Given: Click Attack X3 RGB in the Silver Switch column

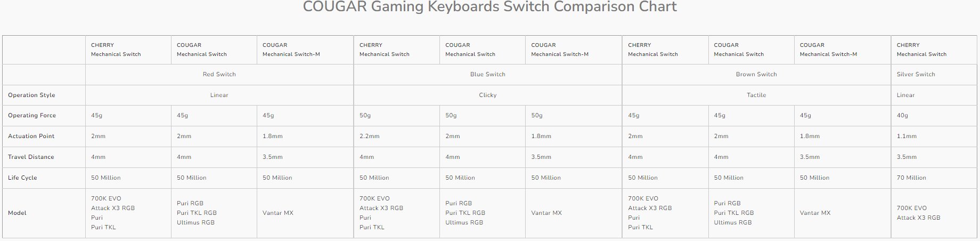Looking at the screenshot, I should pos(918,218).
